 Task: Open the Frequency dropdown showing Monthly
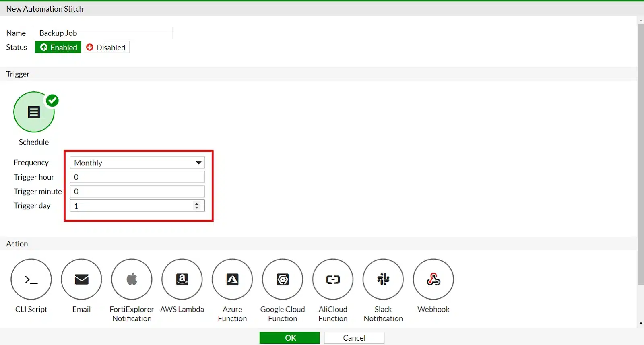tap(137, 163)
